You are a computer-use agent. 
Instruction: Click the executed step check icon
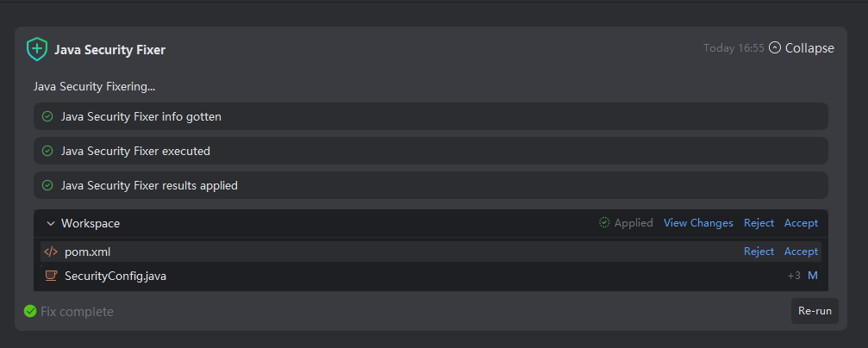[x=47, y=151]
